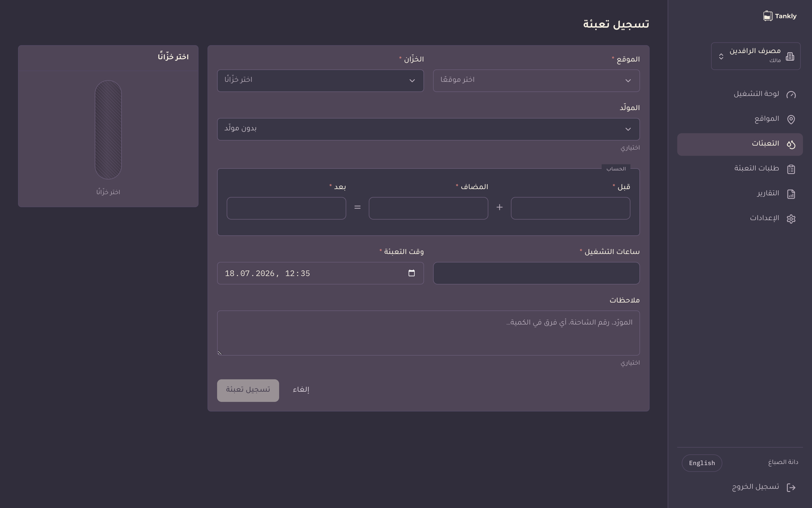Click the plus sign between قبل and المضاف
The height and width of the screenshot is (508, 812).
[499, 207]
